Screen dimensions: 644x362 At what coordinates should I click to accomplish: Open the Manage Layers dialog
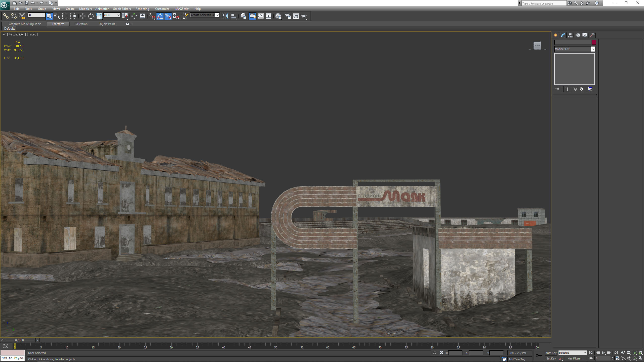click(x=243, y=16)
